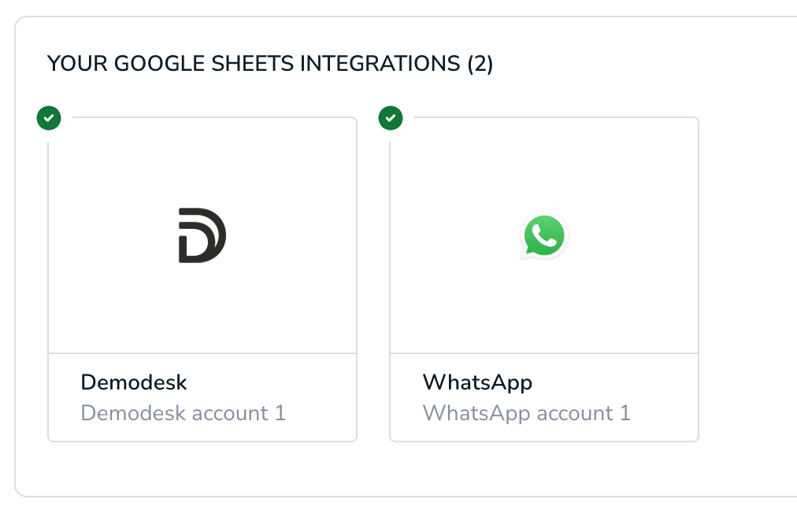Screen dimensions: 797x532
Task: Select the green checkmark badge on WhatsApp card
Action: click(x=391, y=118)
